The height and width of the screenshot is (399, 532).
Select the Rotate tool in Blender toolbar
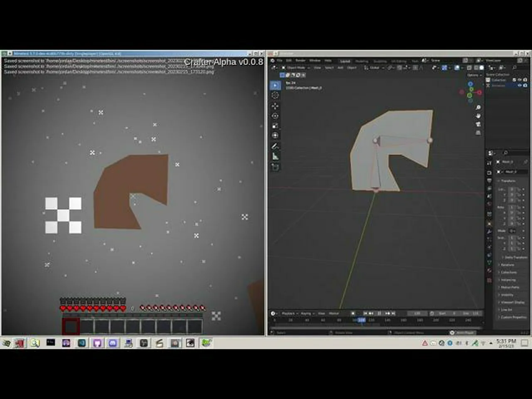[275, 116]
